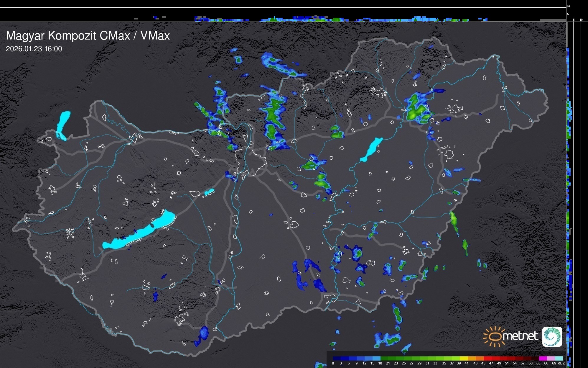Click the light cyan 69 dBZ legend swatch

559,358
